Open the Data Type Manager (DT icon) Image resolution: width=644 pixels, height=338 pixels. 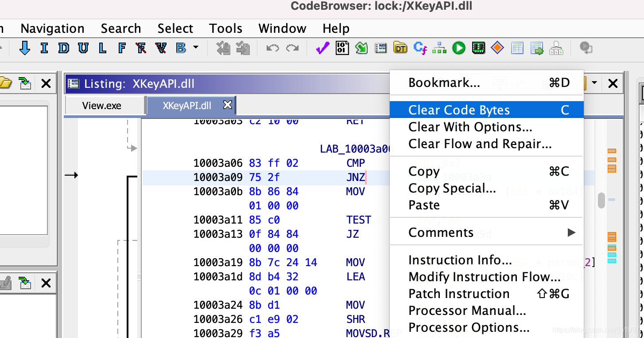click(x=400, y=48)
